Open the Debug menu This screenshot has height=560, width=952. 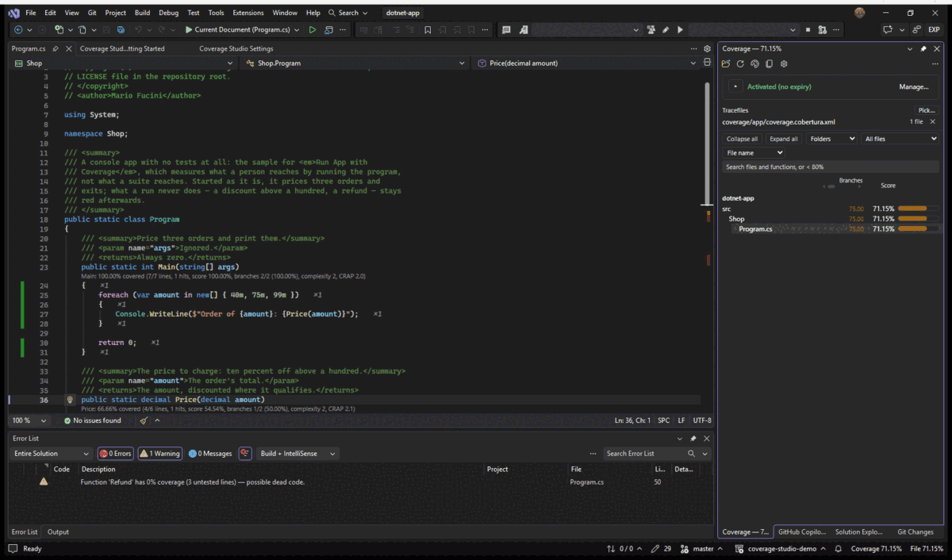(x=168, y=13)
